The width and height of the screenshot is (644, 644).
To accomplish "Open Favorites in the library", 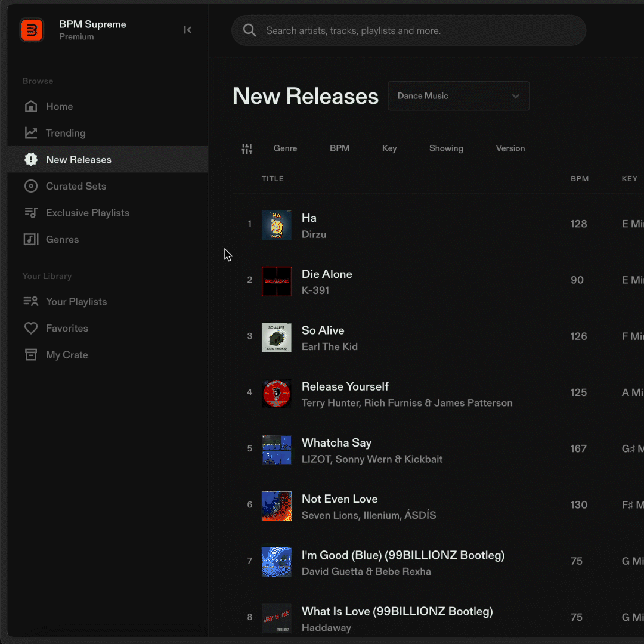I will (107, 328).
